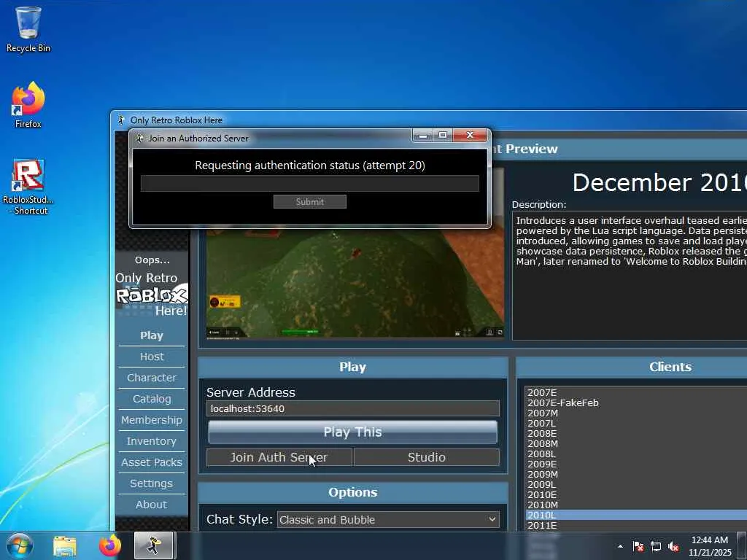Switch to the Play sidebar section
747x560 pixels.
(152, 335)
